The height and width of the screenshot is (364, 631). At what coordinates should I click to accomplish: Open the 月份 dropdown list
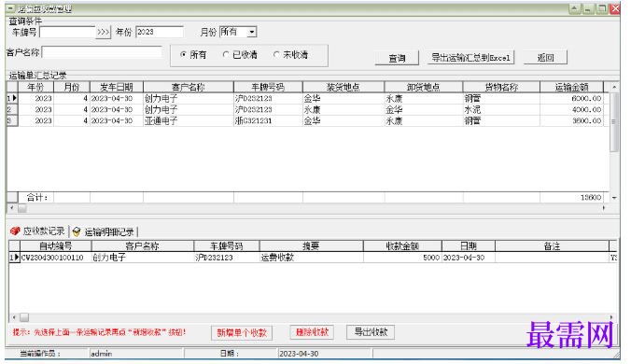[252, 32]
